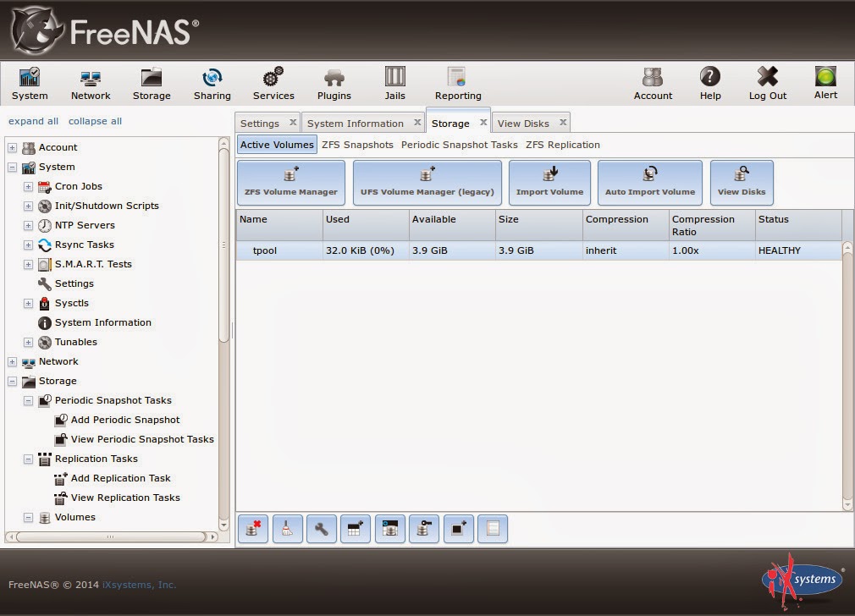The width and height of the screenshot is (855, 616).
Task: Click the expand all link
Action: (33, 121)
